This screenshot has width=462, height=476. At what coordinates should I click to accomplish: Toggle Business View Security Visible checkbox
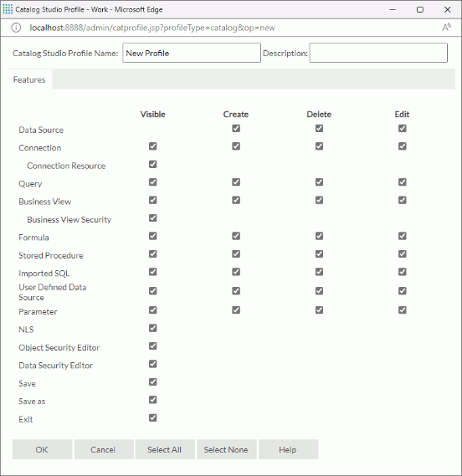pos(153,218)
